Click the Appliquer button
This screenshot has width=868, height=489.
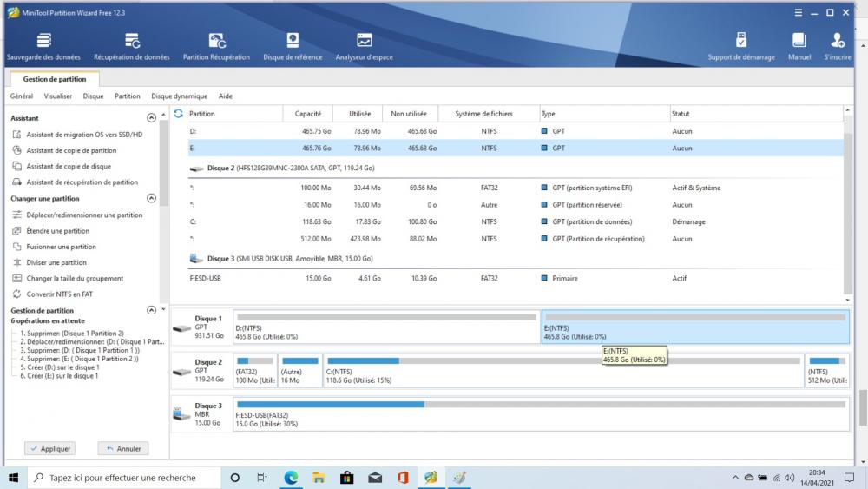(x=49, y=448)
